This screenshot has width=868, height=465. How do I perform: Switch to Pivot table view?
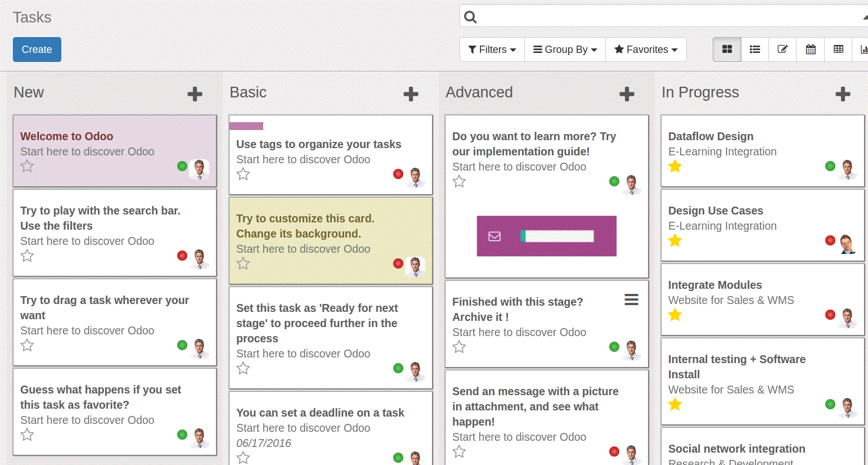(838, 50)
